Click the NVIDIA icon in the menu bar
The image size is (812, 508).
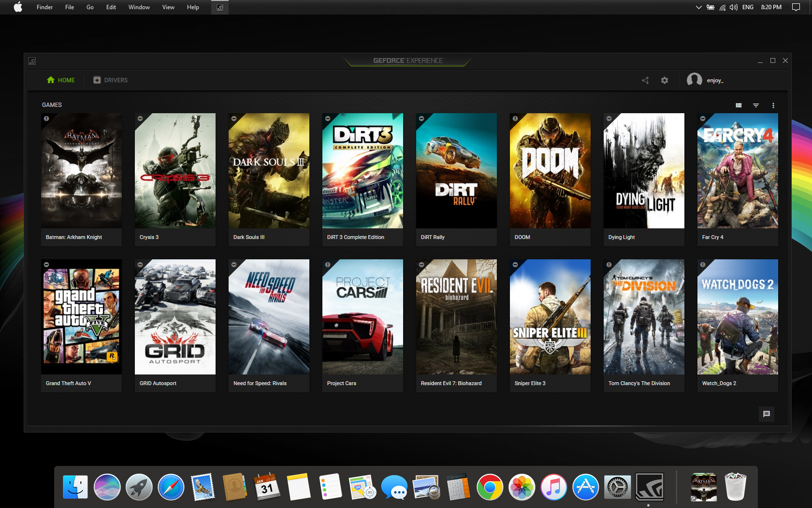pos(220,7)
